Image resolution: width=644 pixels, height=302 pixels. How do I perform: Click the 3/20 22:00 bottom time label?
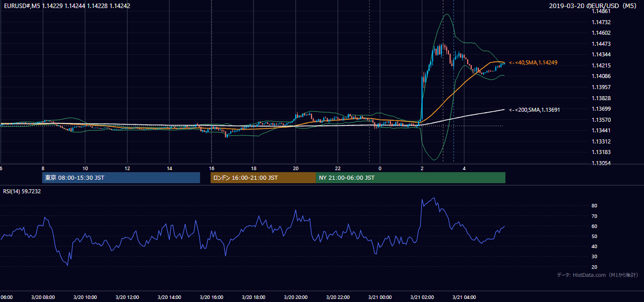pos(338,297)
